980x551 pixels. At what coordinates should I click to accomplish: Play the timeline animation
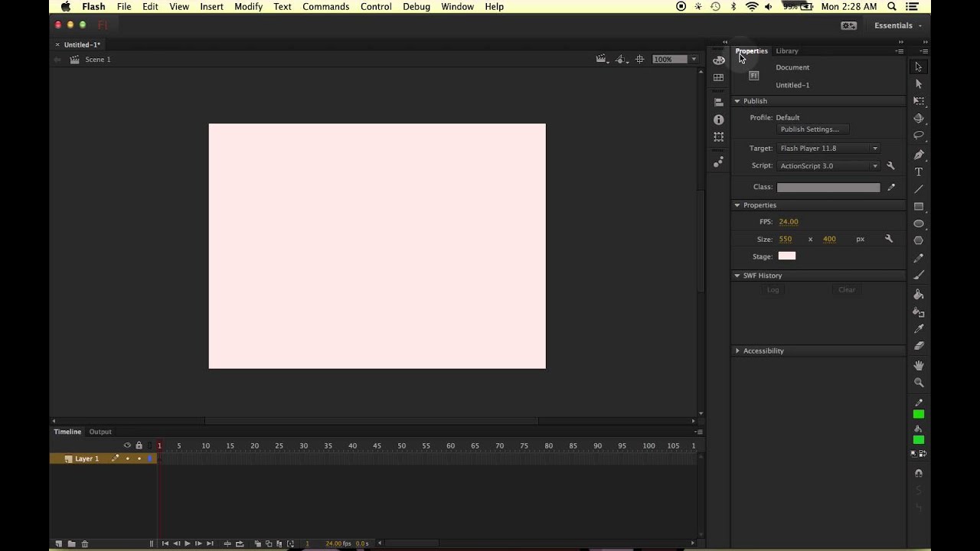pyautogui.click(x=188, y=543)
